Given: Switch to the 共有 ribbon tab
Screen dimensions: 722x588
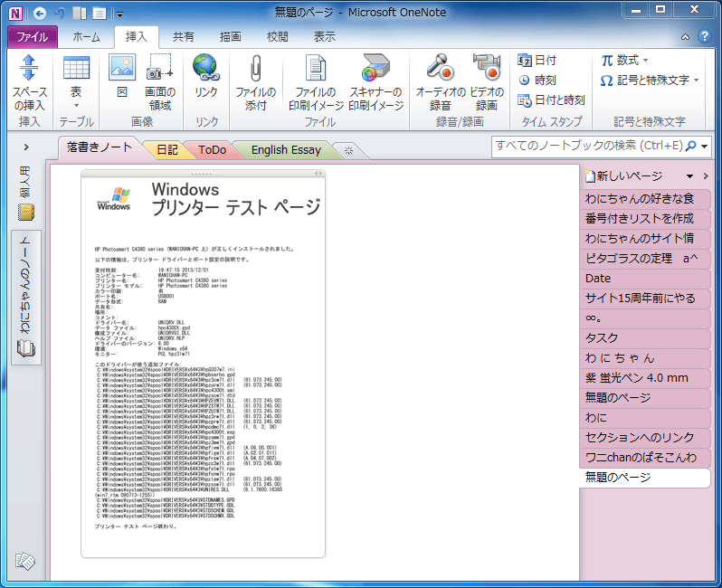Looking at the screenshot, I should tap(184, 37).
